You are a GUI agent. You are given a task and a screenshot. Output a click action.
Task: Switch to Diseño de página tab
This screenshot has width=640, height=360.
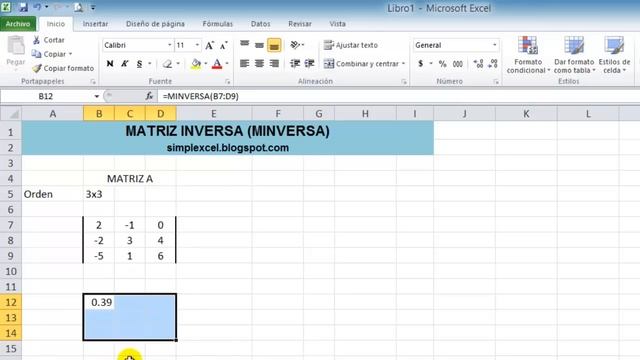coord(155,24)
